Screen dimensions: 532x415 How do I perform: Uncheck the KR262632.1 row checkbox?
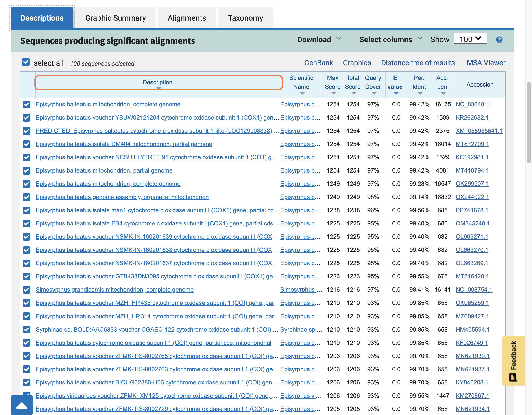[26, 118]
